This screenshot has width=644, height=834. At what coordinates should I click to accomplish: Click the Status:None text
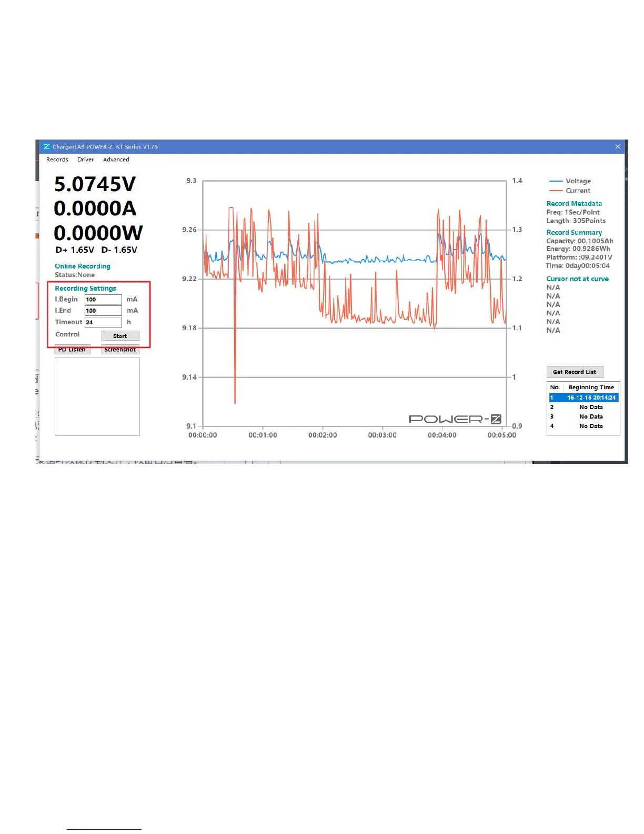pos(75,275)
